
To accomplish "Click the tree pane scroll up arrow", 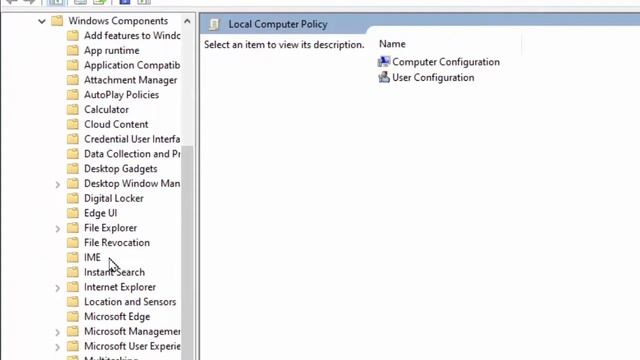I will pos(187,21).
